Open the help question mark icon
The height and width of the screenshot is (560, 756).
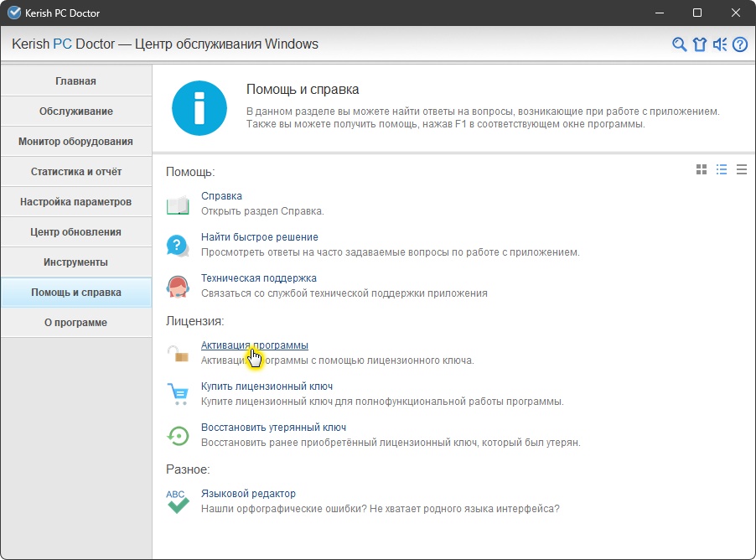[740, 44]
